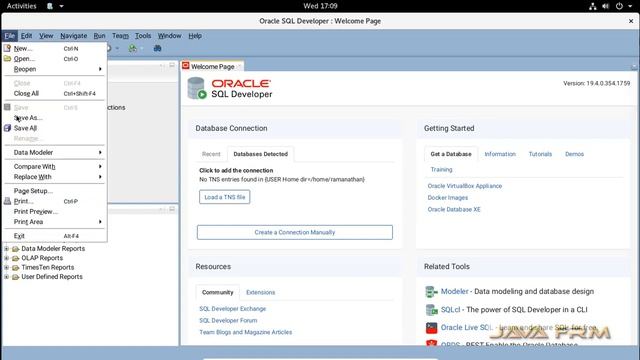Image resolution: width=640 pixels, height=360 pixels.
Task: Switch to the Demos tab
Action: point(574,154)
